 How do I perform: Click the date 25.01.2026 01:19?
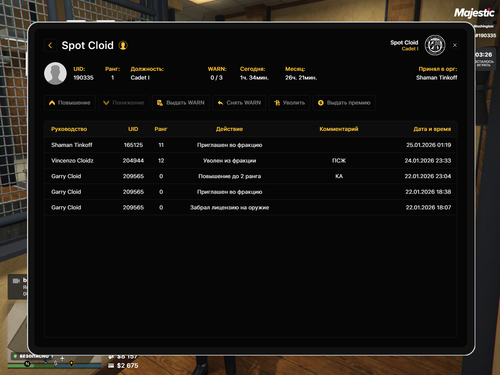pyautogui.click(x=429, y=145)
